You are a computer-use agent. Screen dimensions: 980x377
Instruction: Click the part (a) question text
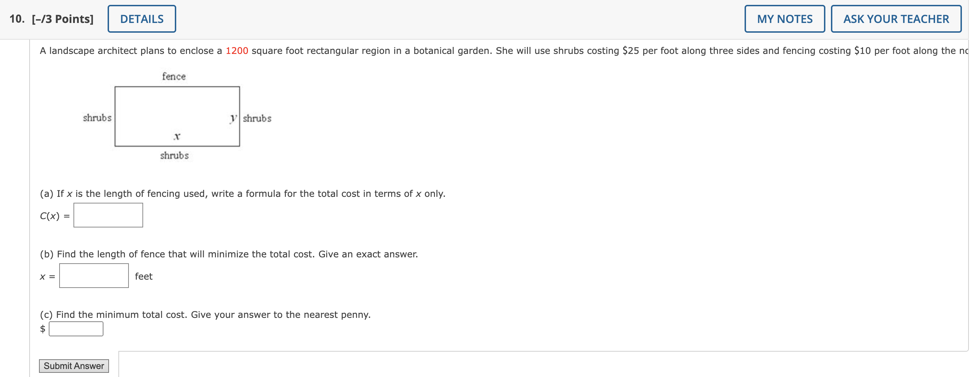coord(242,193)
